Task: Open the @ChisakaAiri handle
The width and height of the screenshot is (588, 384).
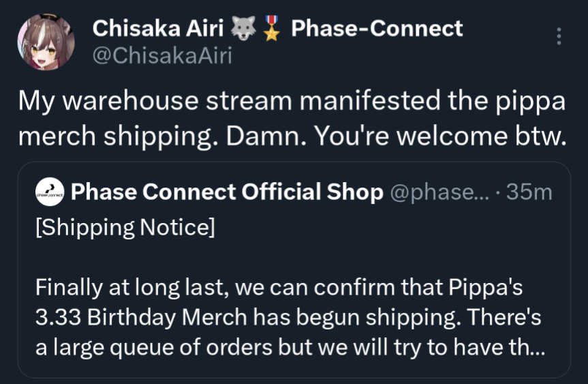Action: tap(161, 56)
